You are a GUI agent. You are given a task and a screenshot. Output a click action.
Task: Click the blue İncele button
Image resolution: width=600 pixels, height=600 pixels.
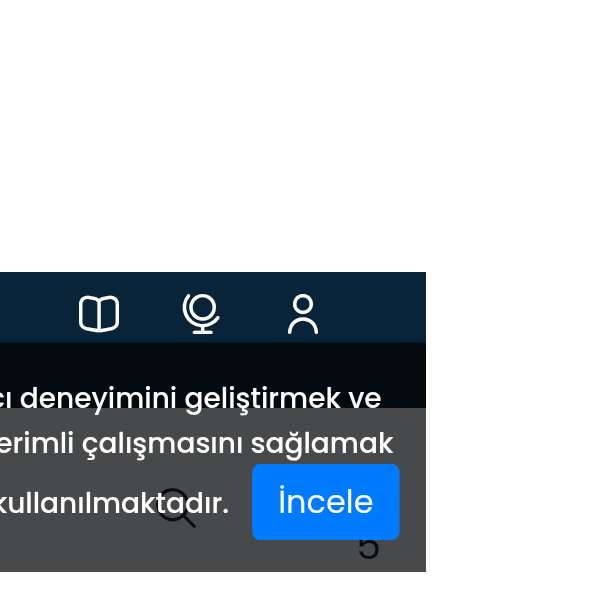[326, 502]
